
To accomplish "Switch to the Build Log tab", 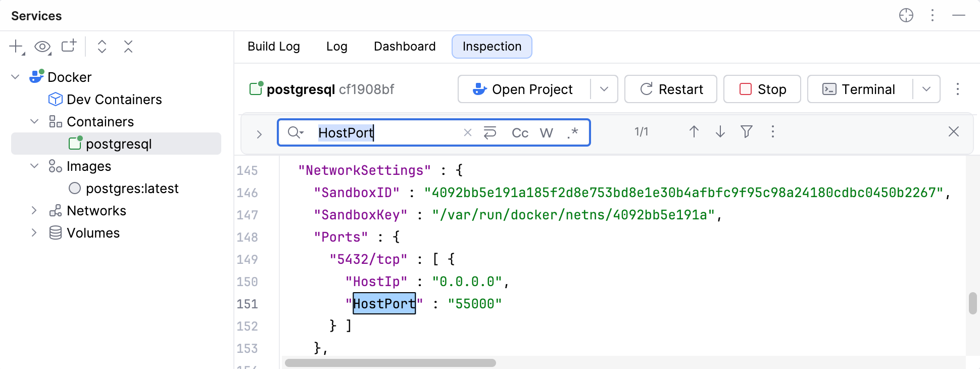I will point(274,47).
